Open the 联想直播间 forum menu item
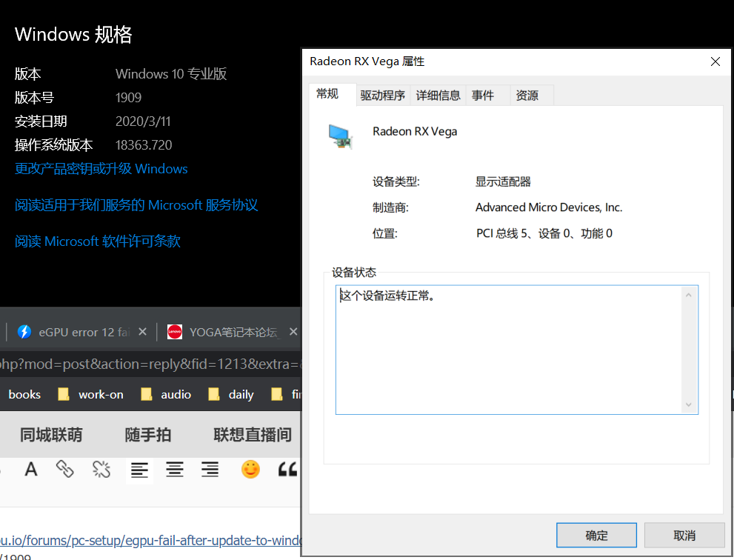The image size is (734, 560). coord(253,435)
